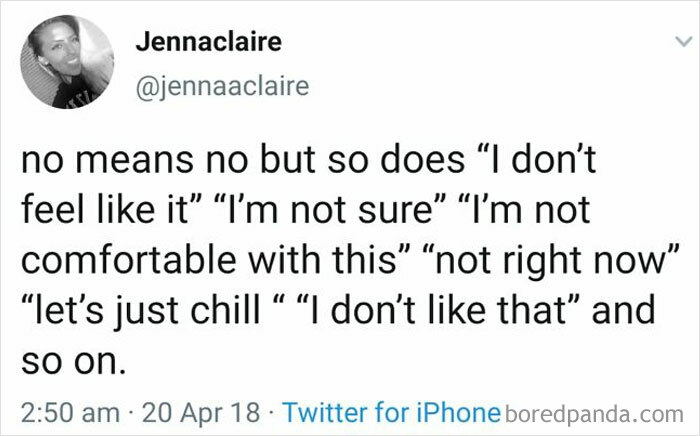Screen dimensions: 700x436
Task: Click the 2:50 am timestamp
Action: click(x=71, y=412)
